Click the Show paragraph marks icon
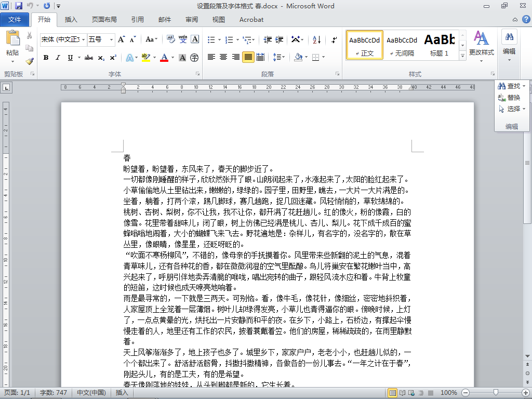Screen dimensions: 532x399 334,39
